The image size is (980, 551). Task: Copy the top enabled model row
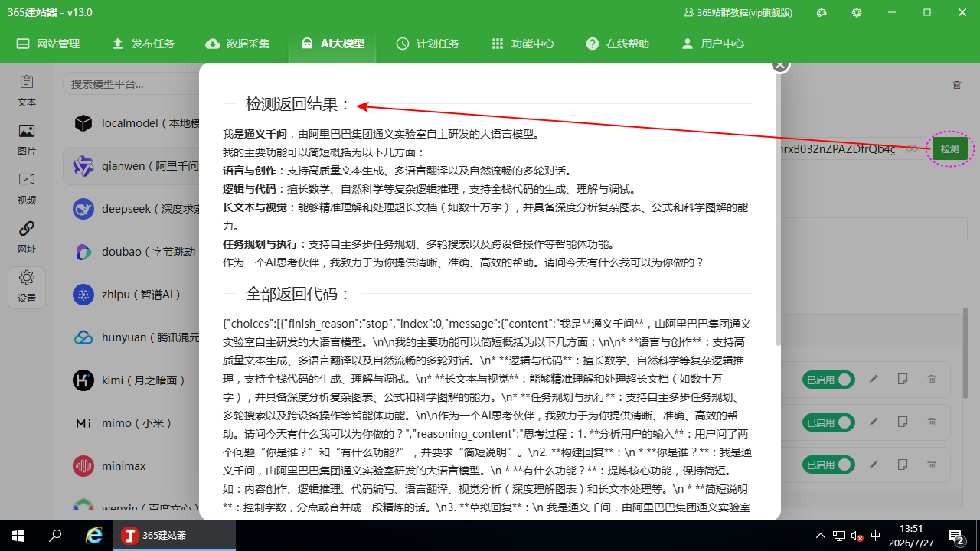click(x=903, y=379)
